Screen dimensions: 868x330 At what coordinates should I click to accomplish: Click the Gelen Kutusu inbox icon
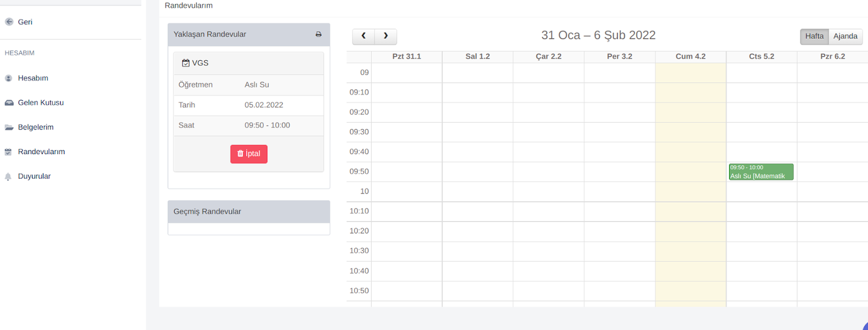coord(9,103)
